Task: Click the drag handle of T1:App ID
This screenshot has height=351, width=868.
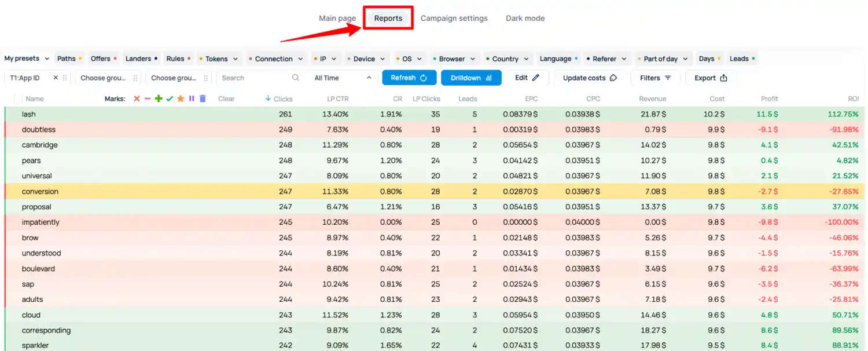Action: 65,78
